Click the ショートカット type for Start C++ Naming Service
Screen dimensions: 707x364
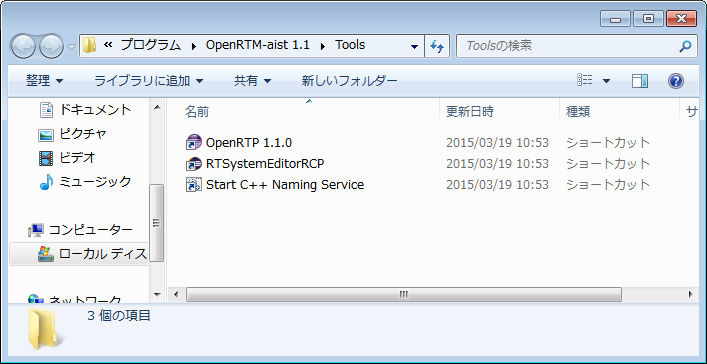click(x=608, y=184)
